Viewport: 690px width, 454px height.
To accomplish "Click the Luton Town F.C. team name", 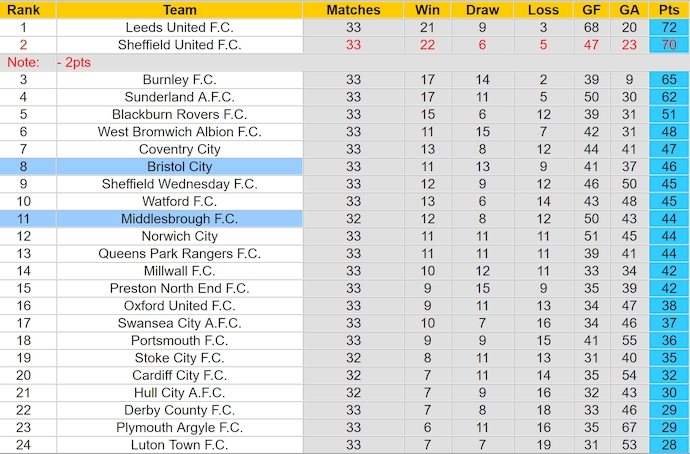I will pyautogui.click(x=179, y=444).
